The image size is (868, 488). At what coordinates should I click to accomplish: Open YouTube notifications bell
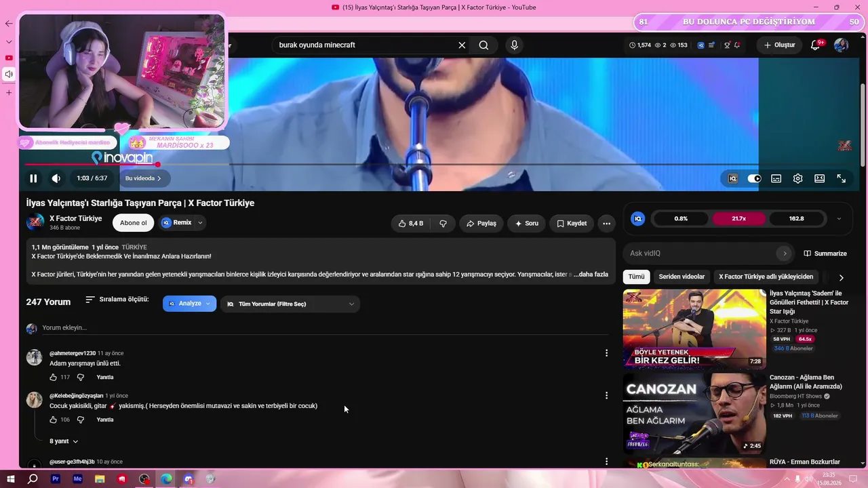click(x=816, y=45)
